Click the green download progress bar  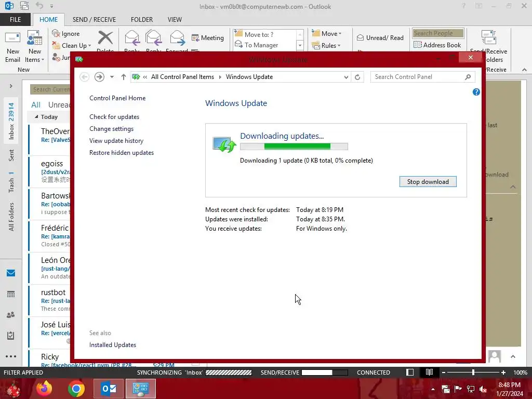294,146
